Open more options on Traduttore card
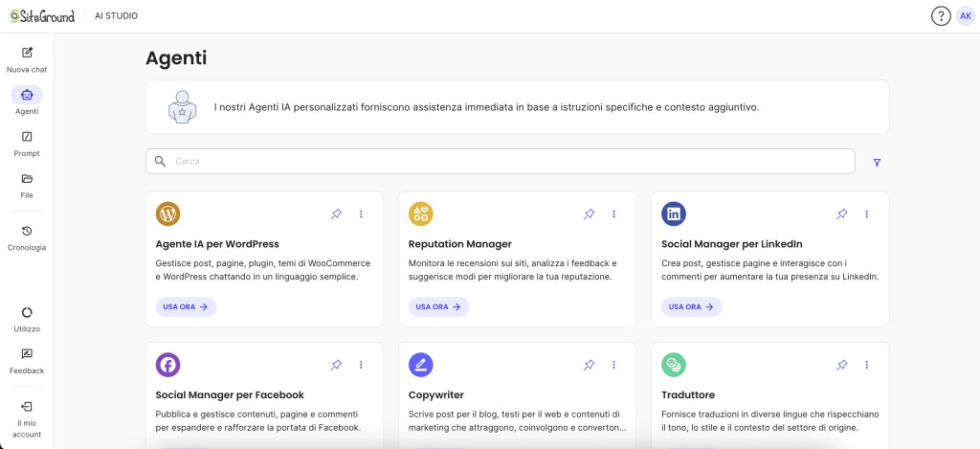The width and height of the screenshot is (980, 449). pos(867,365)
